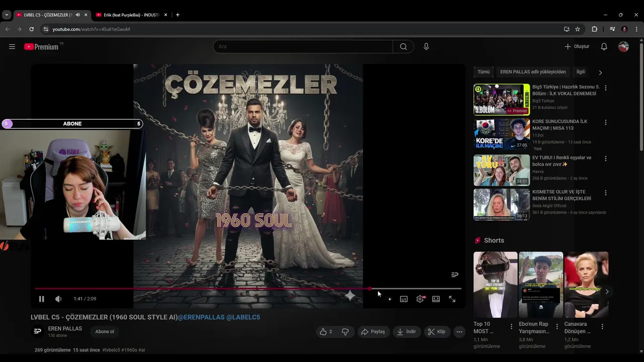Open the Top 10 MOST Short thumbnail
This screenshot has width=644, height=362.
(496, 285)
